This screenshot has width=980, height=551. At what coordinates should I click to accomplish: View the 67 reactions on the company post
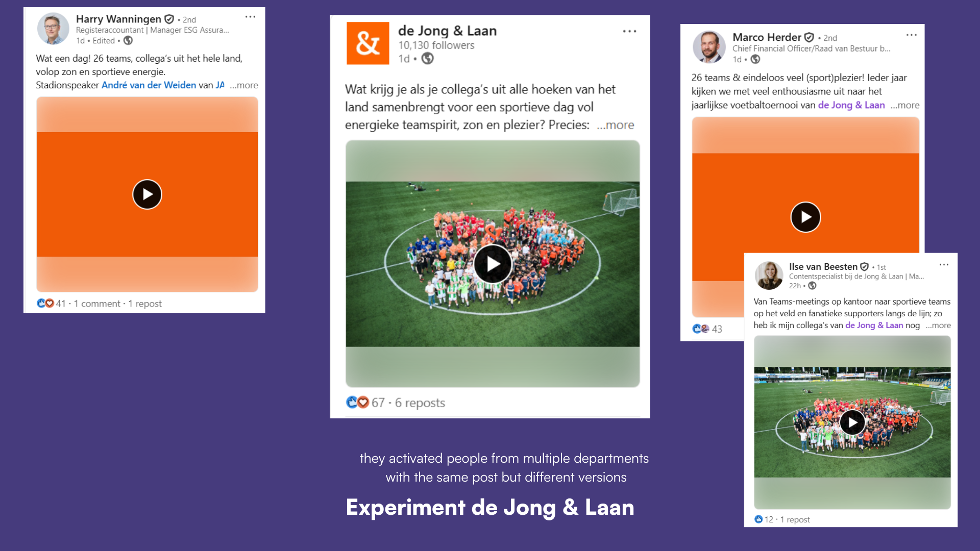click(365, 403)
